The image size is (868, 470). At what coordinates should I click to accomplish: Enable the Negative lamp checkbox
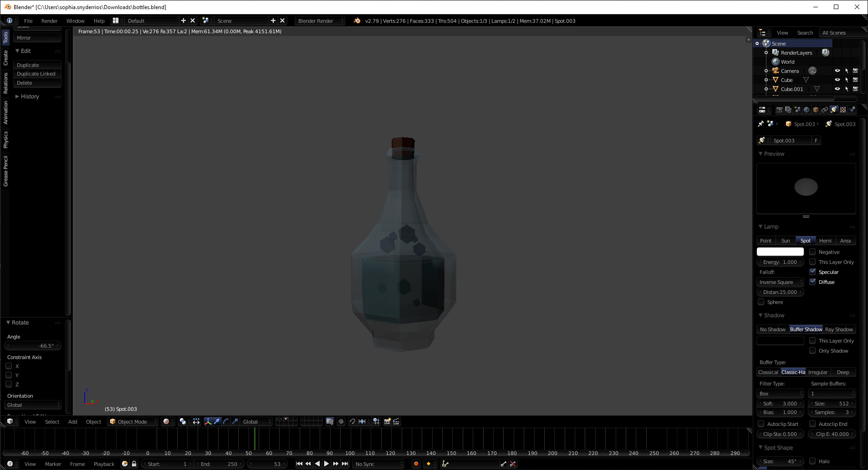(813, 252)
